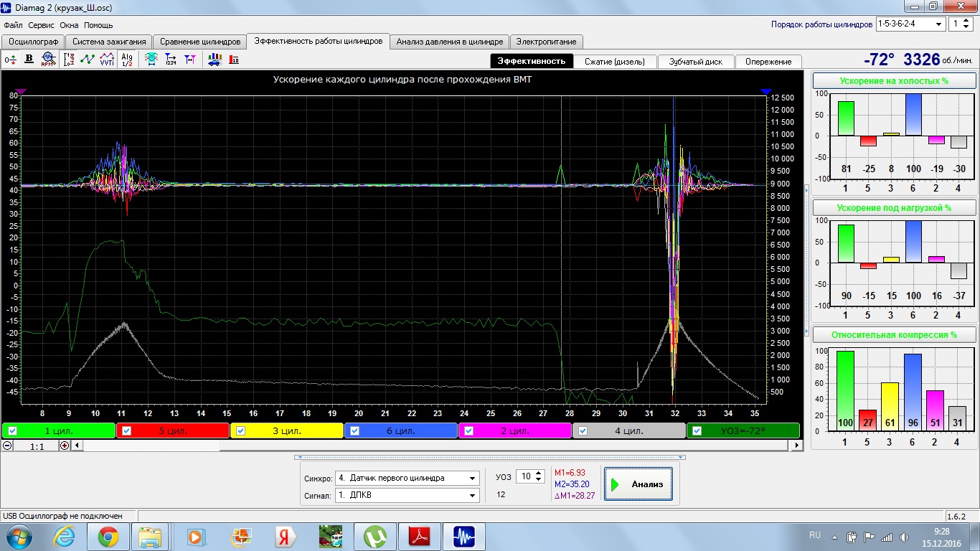The height and width of the screenshot is (551, 980).
Task: Open uTorrent from the taskbar
Action: pyautogui.click(x=374, y=536)
